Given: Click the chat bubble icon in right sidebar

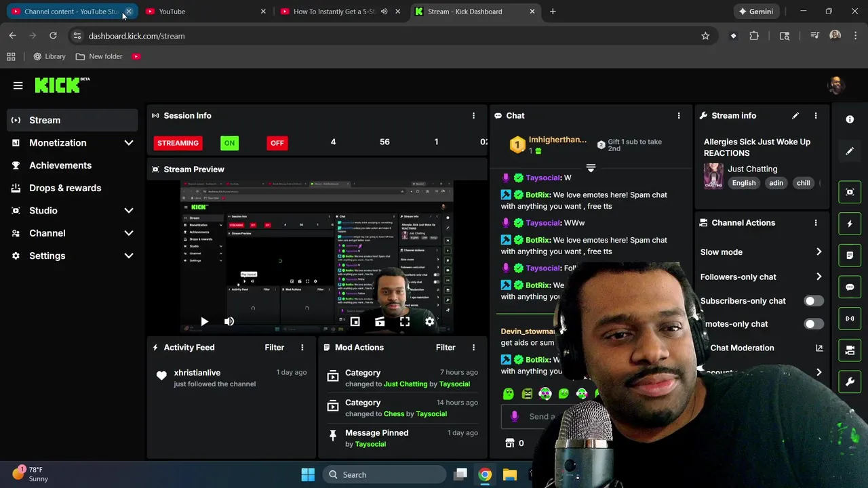Looking at the screenshot, I should pyautogui.click(x=850, y=287).
